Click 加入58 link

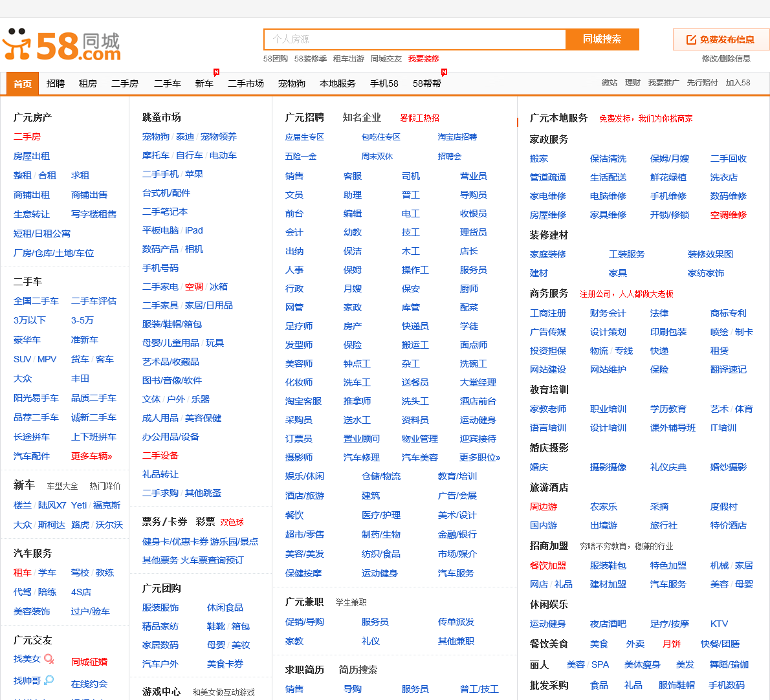[x=738, y=83]
